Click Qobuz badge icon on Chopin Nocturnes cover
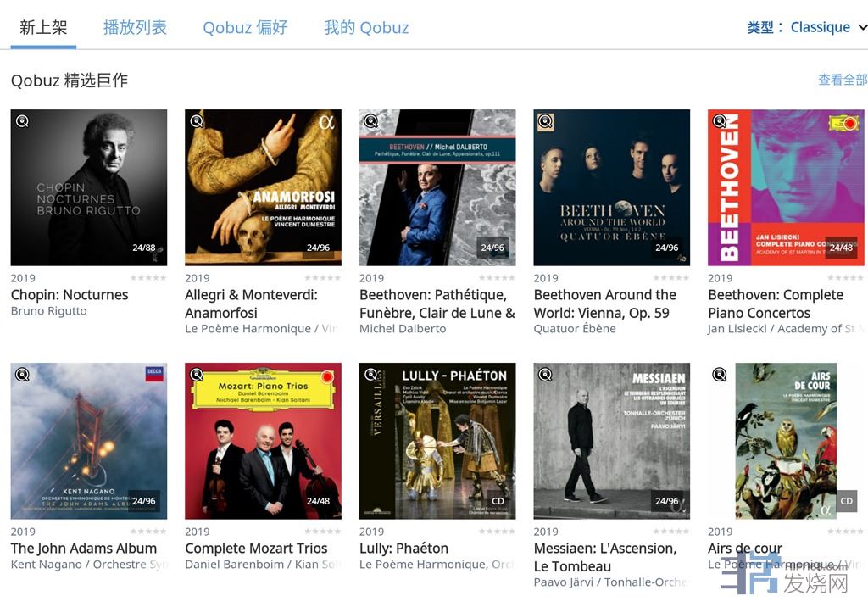The height and width of the screenshot is (607, 868). [22, 121]
